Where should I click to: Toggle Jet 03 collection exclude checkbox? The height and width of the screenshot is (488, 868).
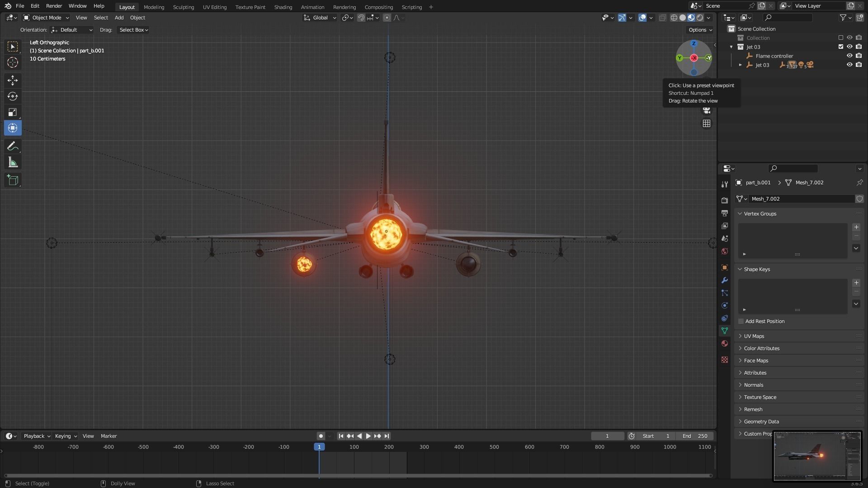tap(841, 47)
